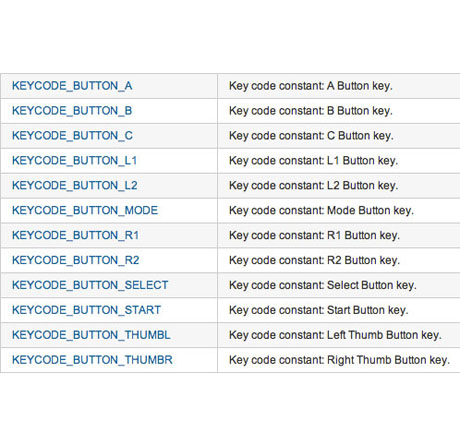The height and width of the screenshot is (447, 460).
Task: Follow the KEYCODE_BUTTON_THUMBR link
Action: [x=92, y=360]
